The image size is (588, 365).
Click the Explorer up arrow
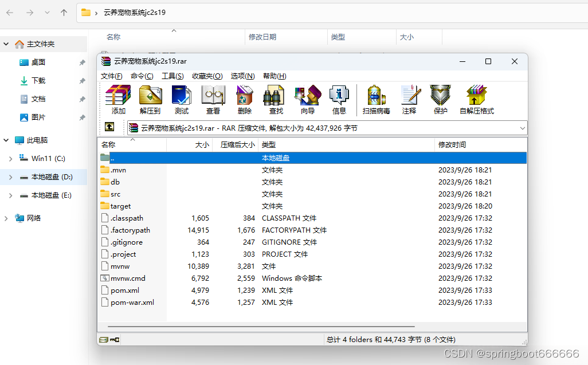tap(64, 13)
